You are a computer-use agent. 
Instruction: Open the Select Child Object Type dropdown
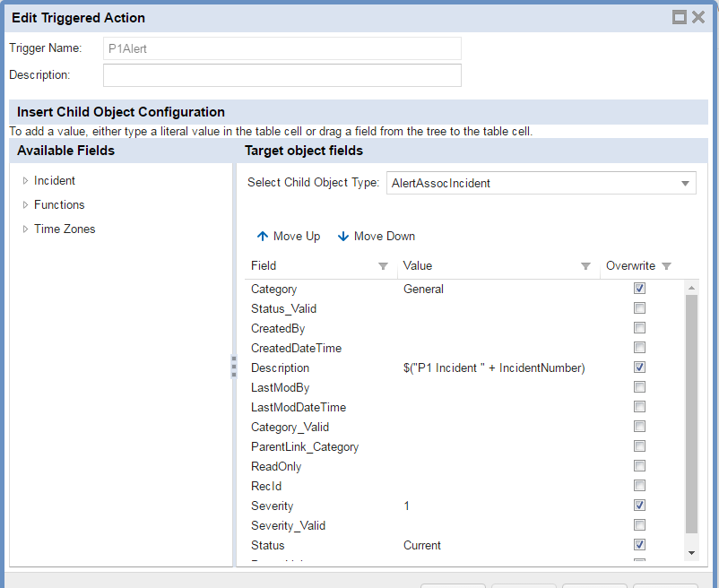point(686,183)
